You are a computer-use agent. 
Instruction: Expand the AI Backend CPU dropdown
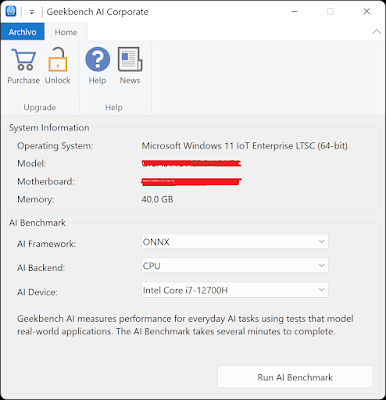pyautogui.click(x=235, y=266)
